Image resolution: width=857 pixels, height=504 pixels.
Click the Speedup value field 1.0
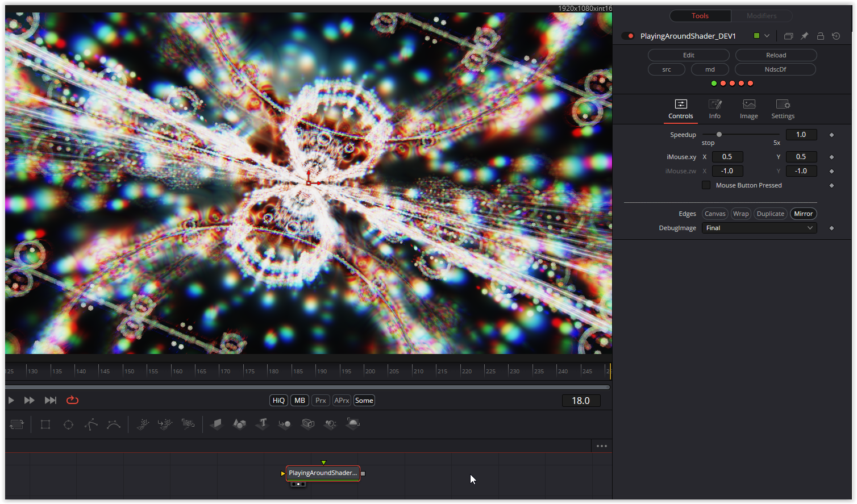point(801,135)
